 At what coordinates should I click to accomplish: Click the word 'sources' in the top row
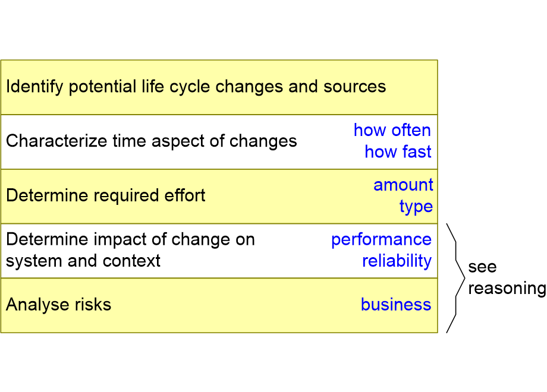[354, 86]
